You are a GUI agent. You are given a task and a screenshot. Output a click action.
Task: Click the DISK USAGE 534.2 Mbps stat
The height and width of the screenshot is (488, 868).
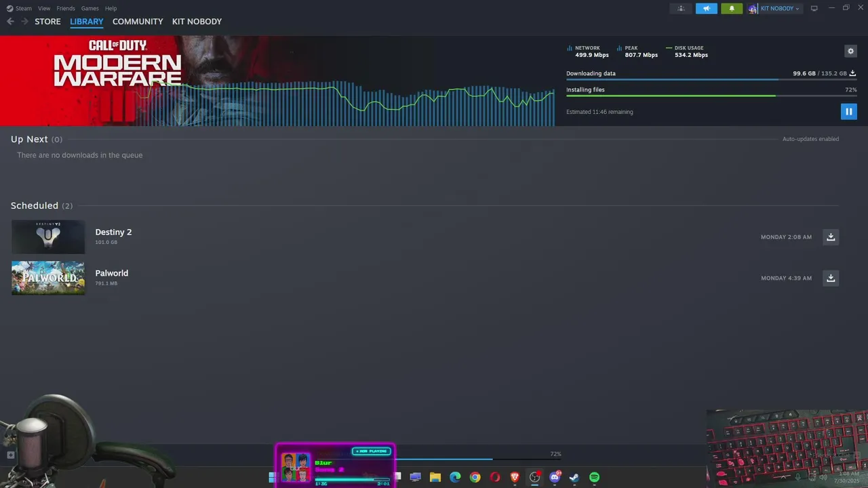[687, 52]
